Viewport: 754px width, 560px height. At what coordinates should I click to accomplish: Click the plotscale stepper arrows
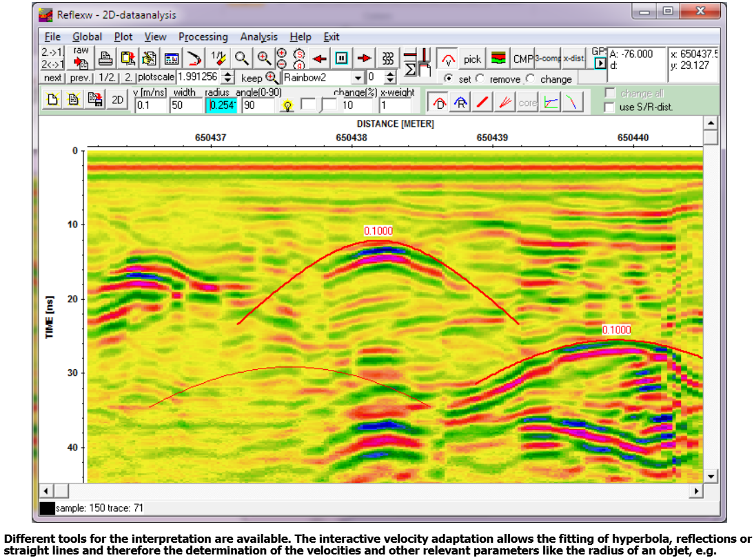pos(229,78)
